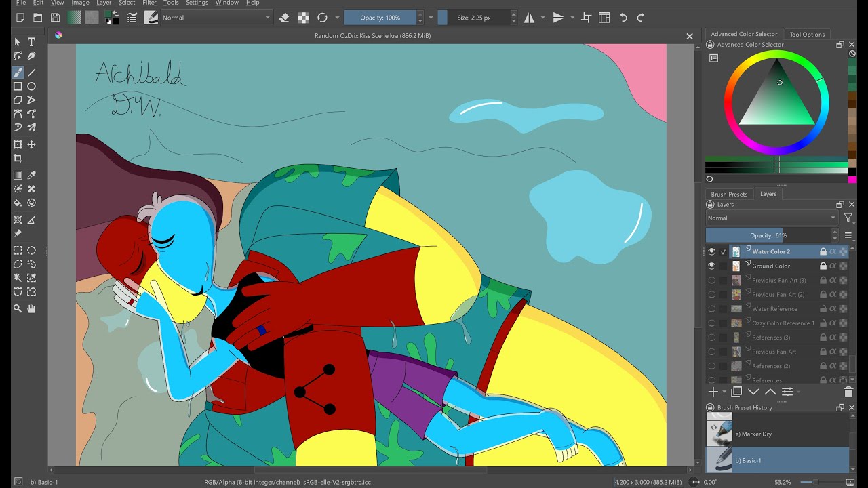This screenshot has width=868, height=488.
Task: Open the brush blending mode dropdown
Action: (216, 18)
